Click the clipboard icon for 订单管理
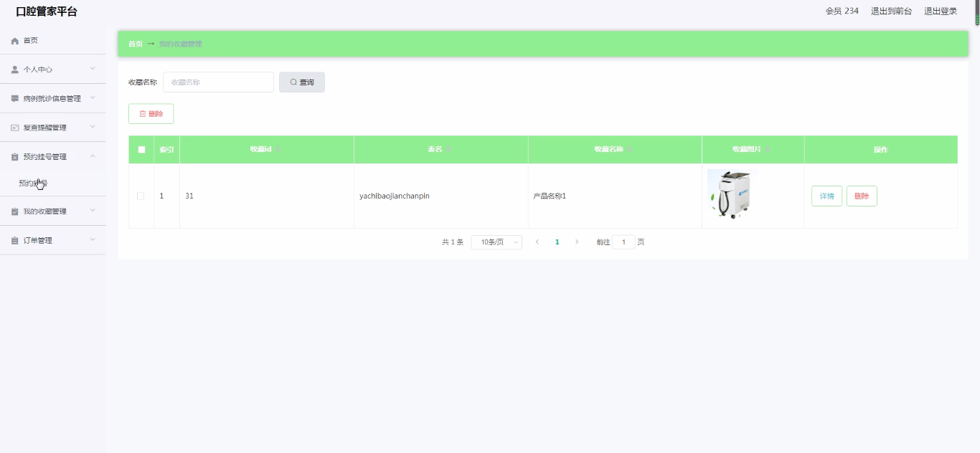The height and width of the screenshot is (453, 980). point(15,241)
